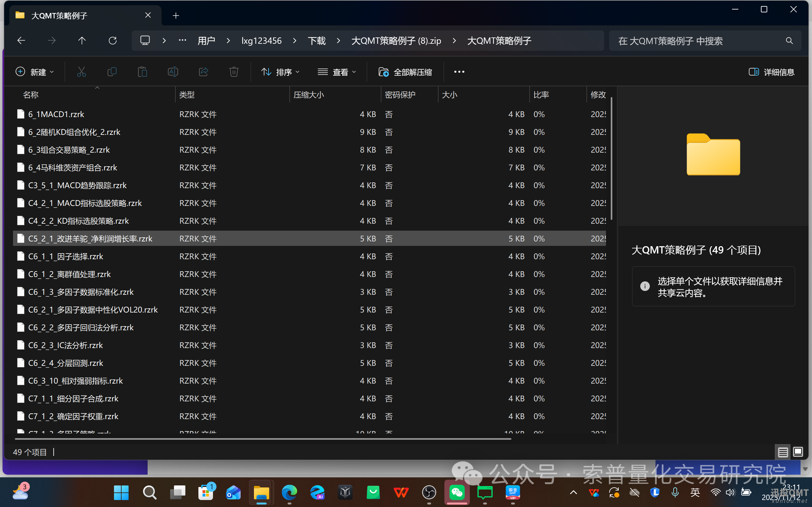Click the Cut scissors icon

pos(82,72)
